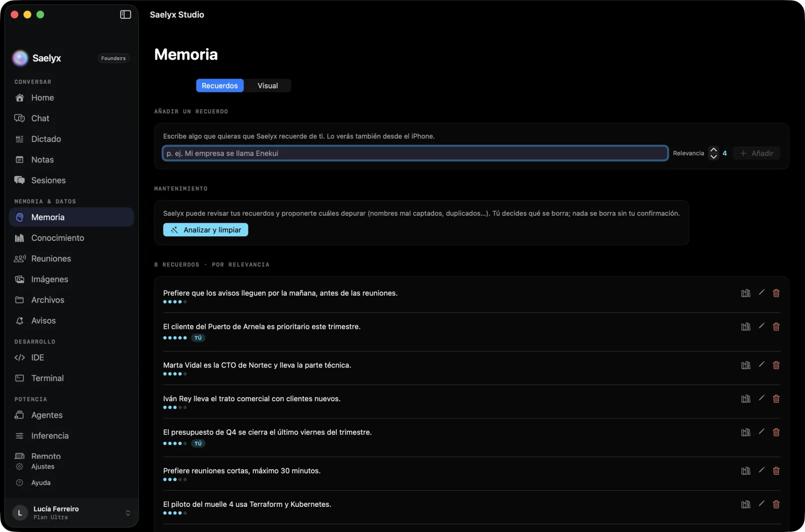This screenshot has height=532, width=805.
Task: Open Home from the sidebar
Action: pyautogui.click(x=71, y=98)
